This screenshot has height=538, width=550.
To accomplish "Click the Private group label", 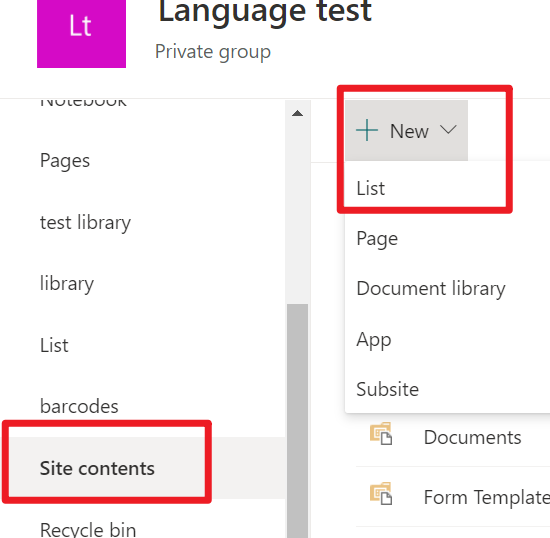I will pyautogui.click(x=213, y=53).
